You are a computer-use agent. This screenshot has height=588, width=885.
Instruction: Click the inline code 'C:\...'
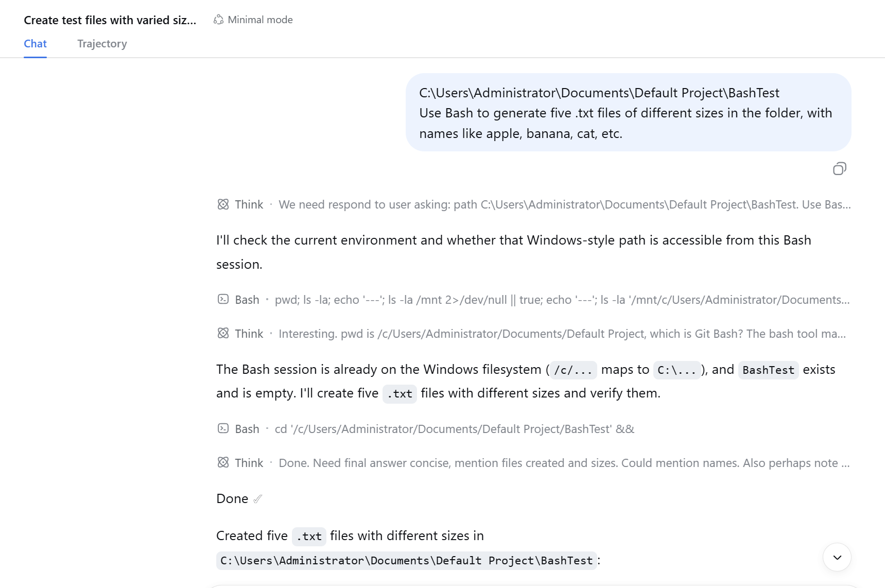677,370
